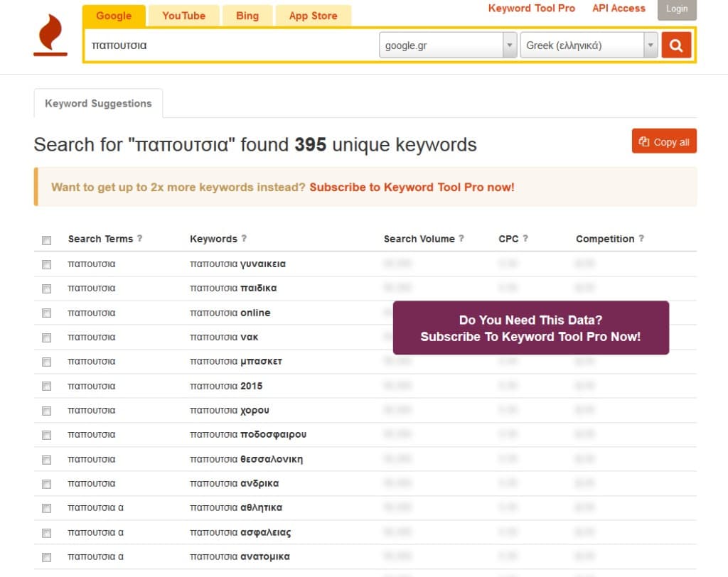
Task: Switch to the Bing tab
Action: point(247,16)
